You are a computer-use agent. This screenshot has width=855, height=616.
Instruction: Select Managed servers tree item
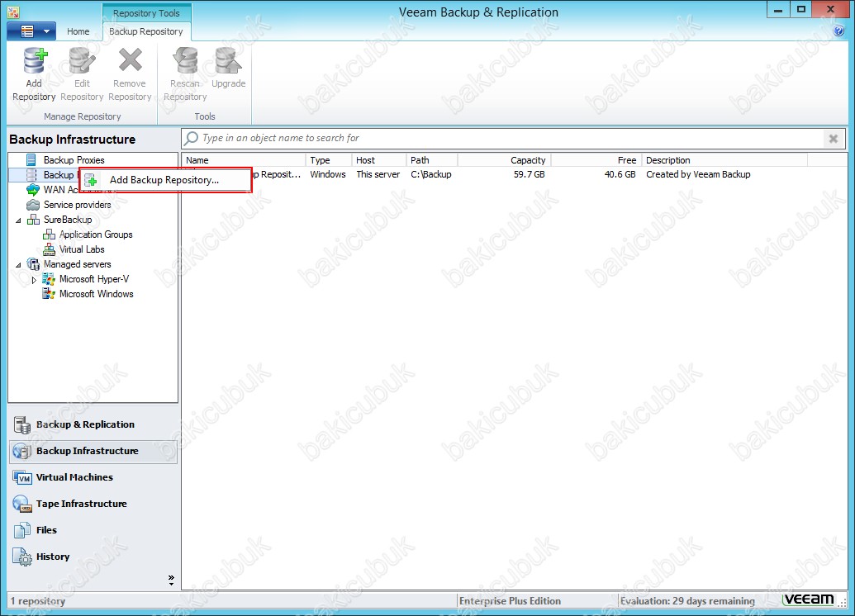(x=78, y=264)
